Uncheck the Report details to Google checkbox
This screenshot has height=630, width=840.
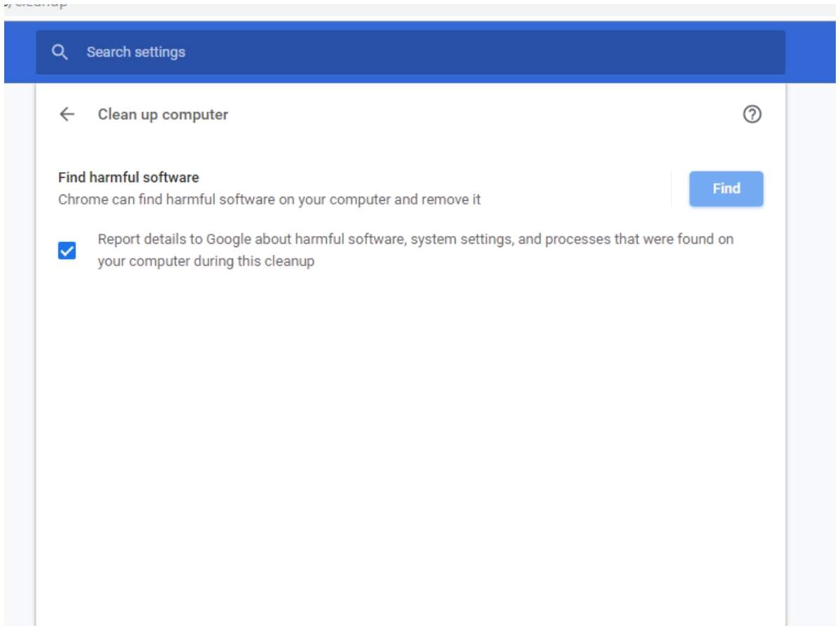(67, 251)
